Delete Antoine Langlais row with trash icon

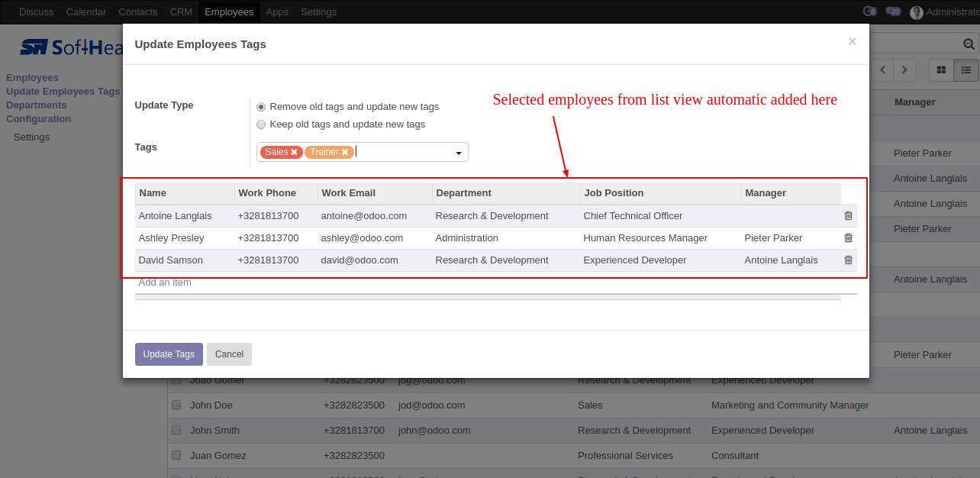(848, 216)
